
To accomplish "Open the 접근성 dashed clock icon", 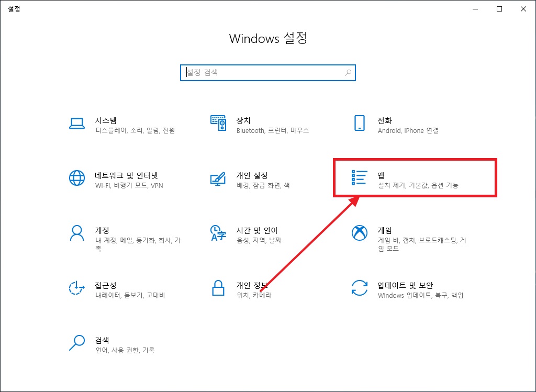I will (76, 288).
